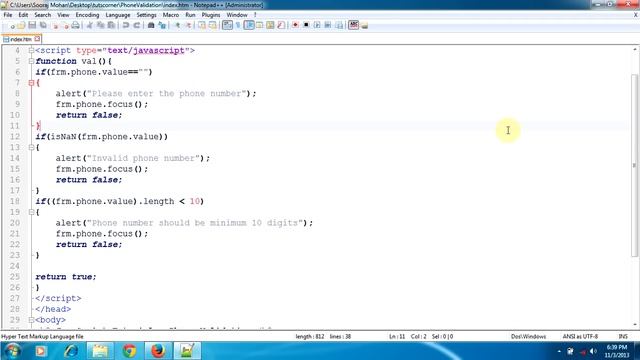640x360 pixels.
Task: Click the line number 12 in the margin
Action: tap(15, 137)
